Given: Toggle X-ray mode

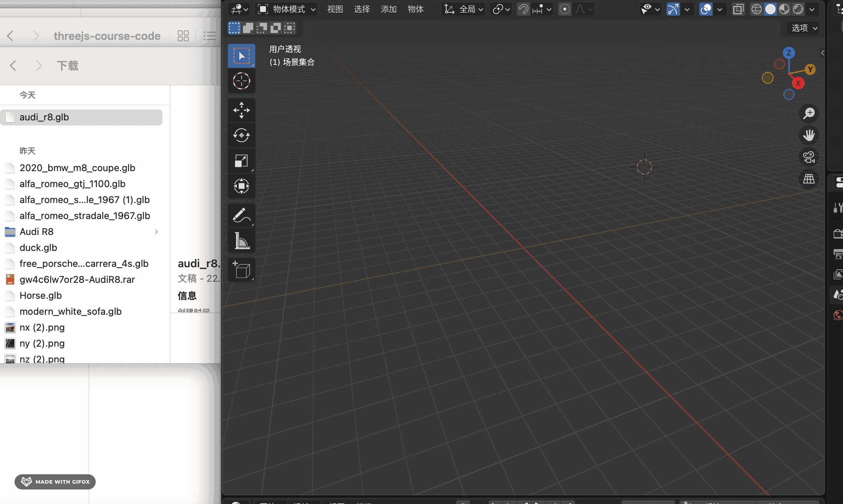Looking at the screenshot, I should 738,9.
